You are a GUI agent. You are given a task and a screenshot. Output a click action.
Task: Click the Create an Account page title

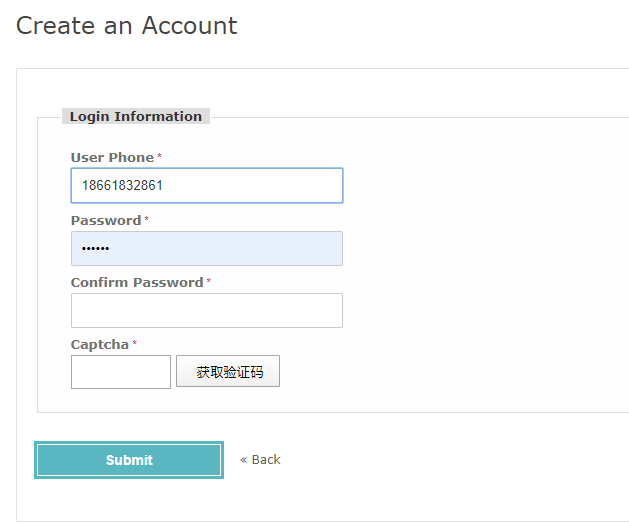click(127, 25)
